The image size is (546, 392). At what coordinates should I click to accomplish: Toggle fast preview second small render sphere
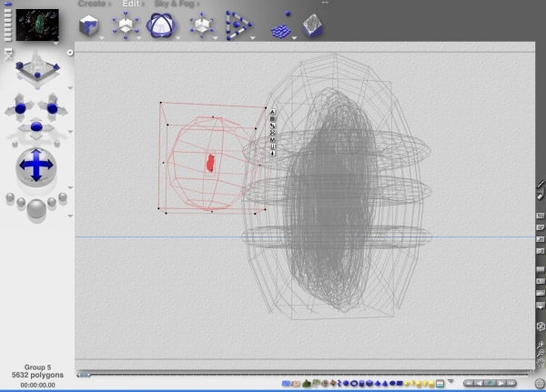[21, 202]
